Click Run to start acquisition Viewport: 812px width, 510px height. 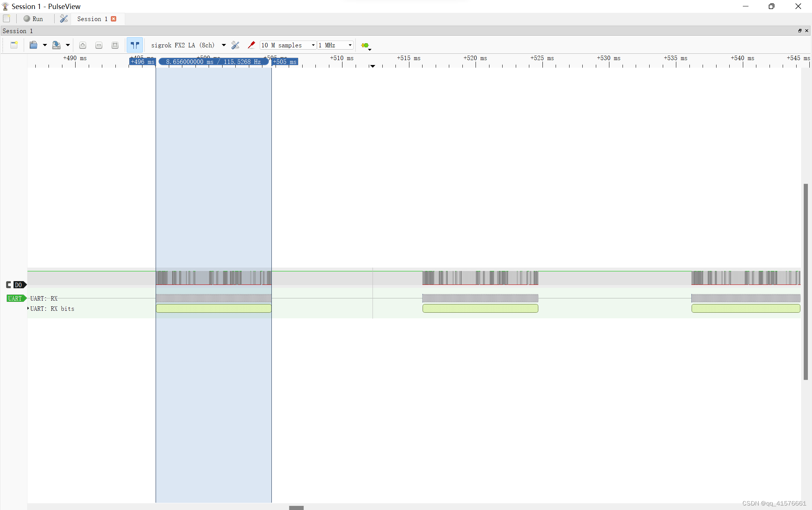[33, 19]
